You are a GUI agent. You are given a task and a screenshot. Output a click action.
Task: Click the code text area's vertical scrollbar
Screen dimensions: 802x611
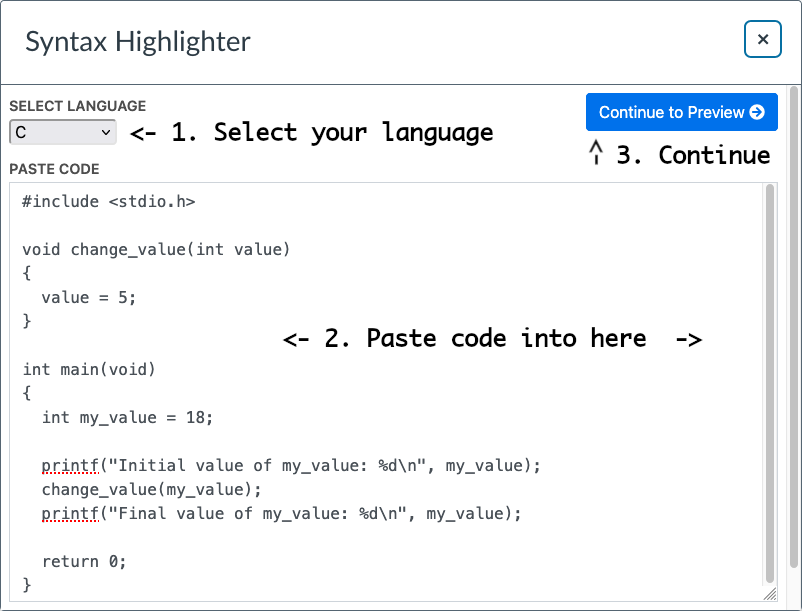[x=770, y=383]
